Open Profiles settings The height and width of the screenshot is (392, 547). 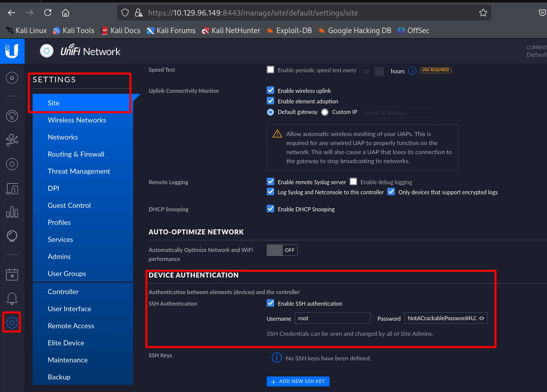click(83, 222)
